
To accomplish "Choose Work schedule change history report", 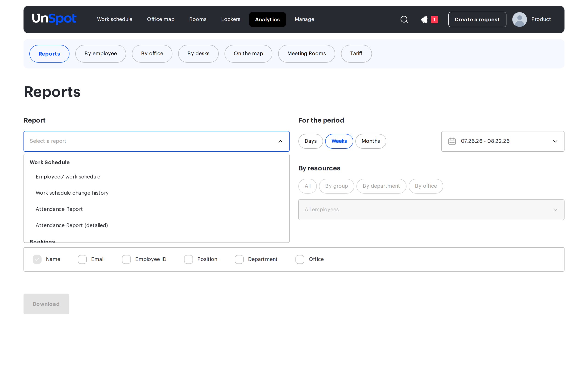I will [156, 193].
